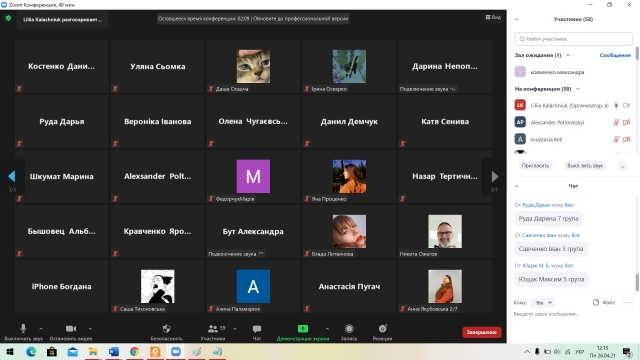Viewport: 640px width, 360px height.
Task: Open audio options arrow next to microphone
Action: (41, 328)
